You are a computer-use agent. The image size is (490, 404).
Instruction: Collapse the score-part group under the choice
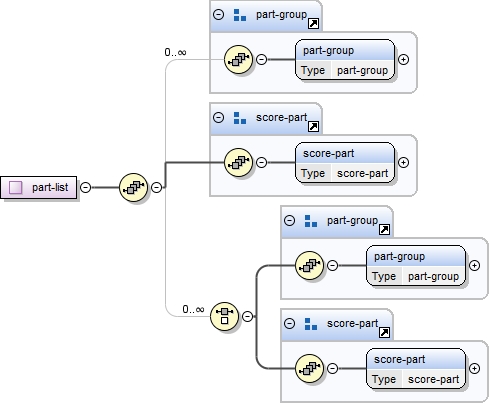point(290,323)
